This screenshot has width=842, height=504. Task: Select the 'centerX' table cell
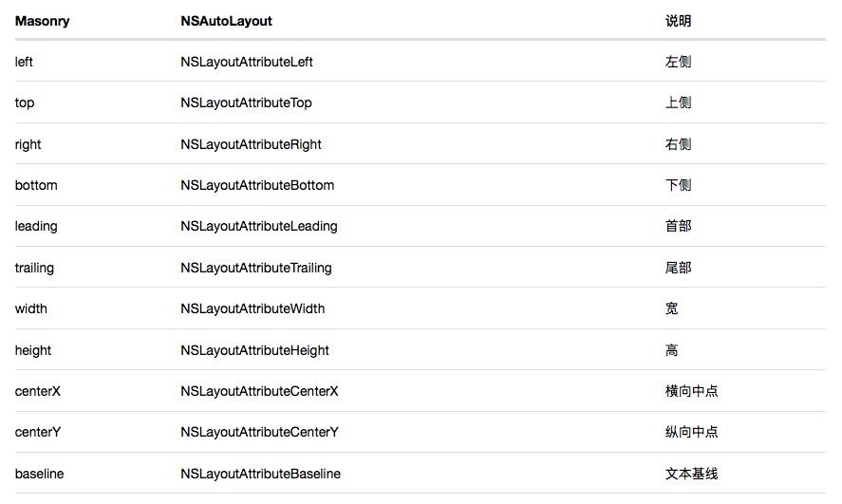point(38,391)
